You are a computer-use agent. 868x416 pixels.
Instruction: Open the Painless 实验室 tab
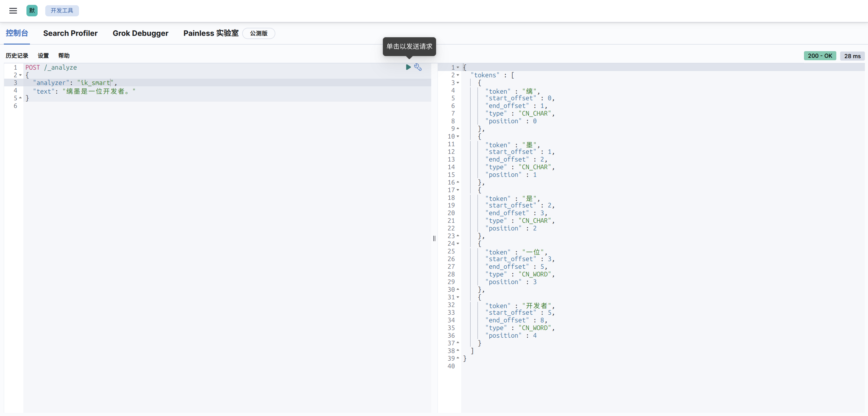(x=211, y=33)
